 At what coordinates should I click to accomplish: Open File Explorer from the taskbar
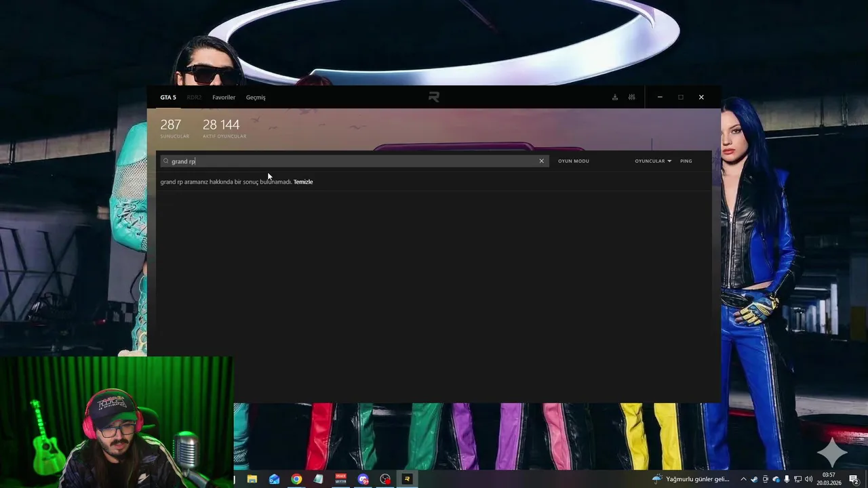tap(252, 479)
